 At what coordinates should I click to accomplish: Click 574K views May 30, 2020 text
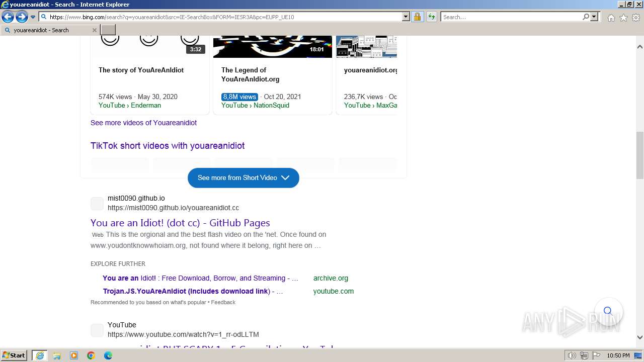pyautogui.click(x=138, y=97)
